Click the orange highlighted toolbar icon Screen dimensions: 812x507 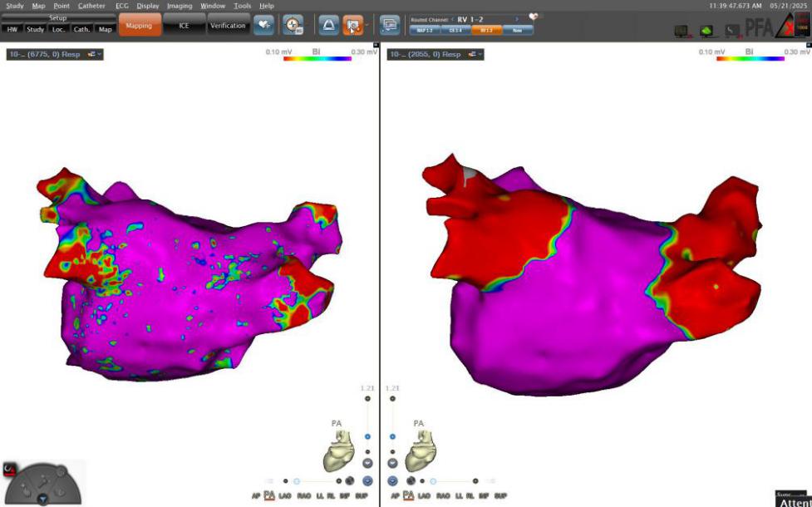pos(352,26)
